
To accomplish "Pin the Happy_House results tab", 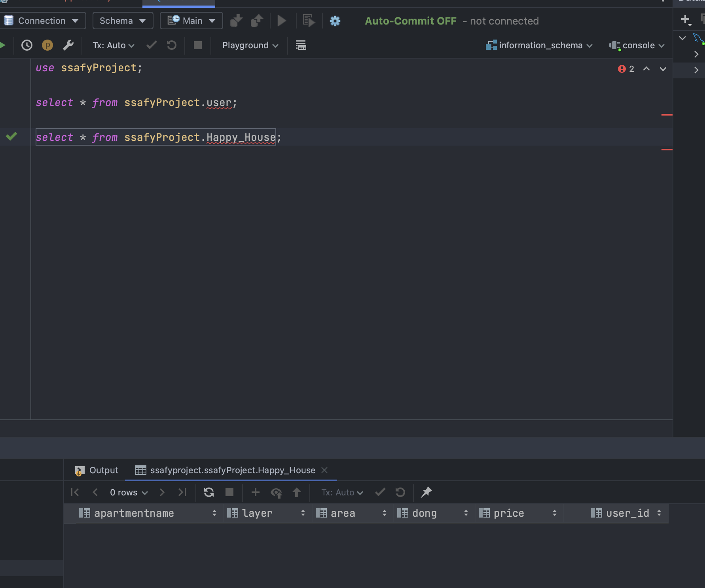I will [x=426, y=492].
